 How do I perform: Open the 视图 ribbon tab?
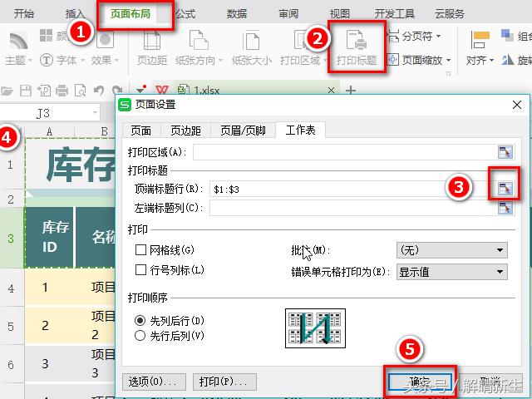(x=340, y=14)
